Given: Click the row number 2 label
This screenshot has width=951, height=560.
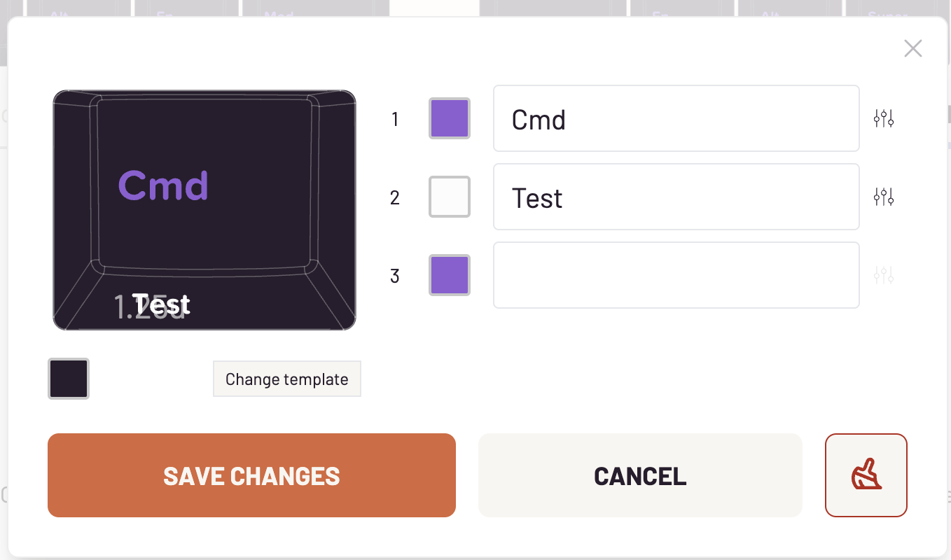Looking at the screenshot, I should (395, 198).
